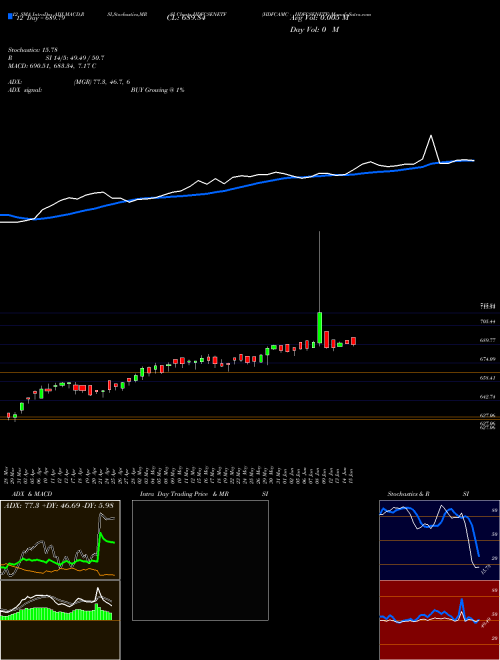Click the 642.74 price axis label

487,397
